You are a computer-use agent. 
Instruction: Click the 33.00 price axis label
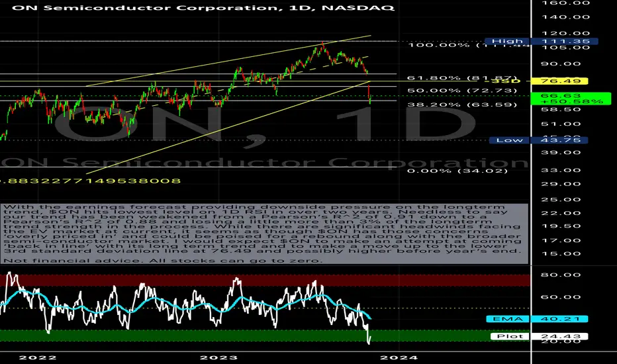coord(561,170)
